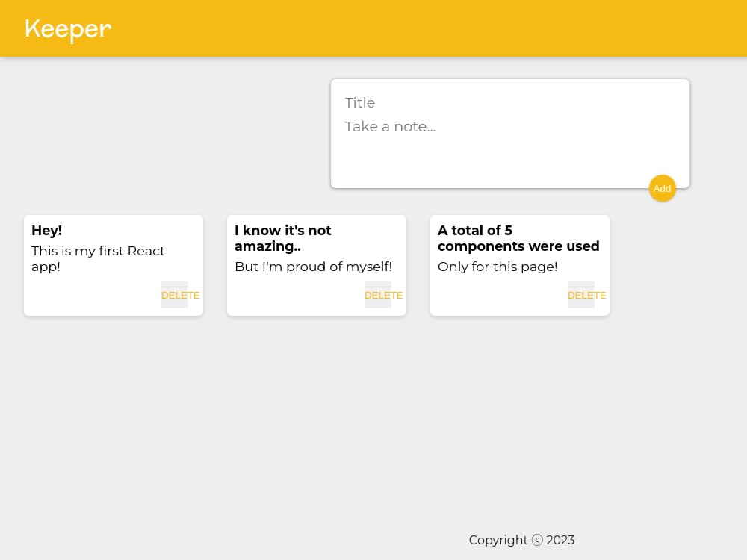This screenshot has height=560, width=747.
Task: Select the 'Hey!' note title
Action: [46, 231]
